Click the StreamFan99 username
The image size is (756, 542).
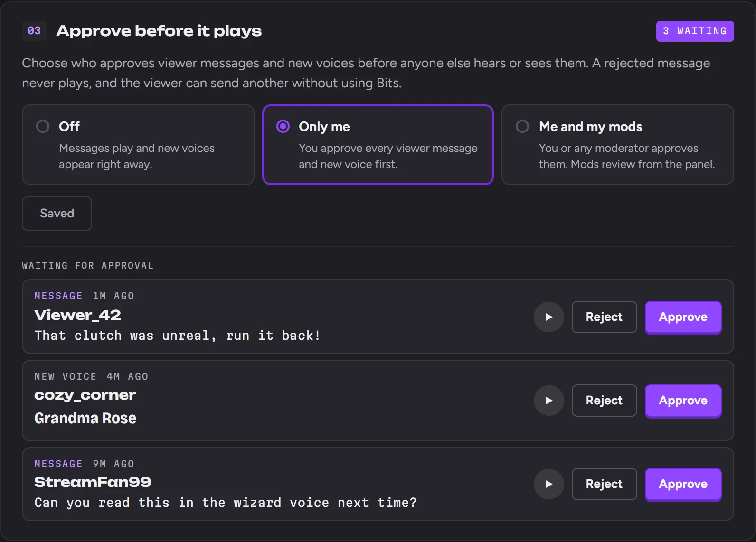click(x=93, y=482)
